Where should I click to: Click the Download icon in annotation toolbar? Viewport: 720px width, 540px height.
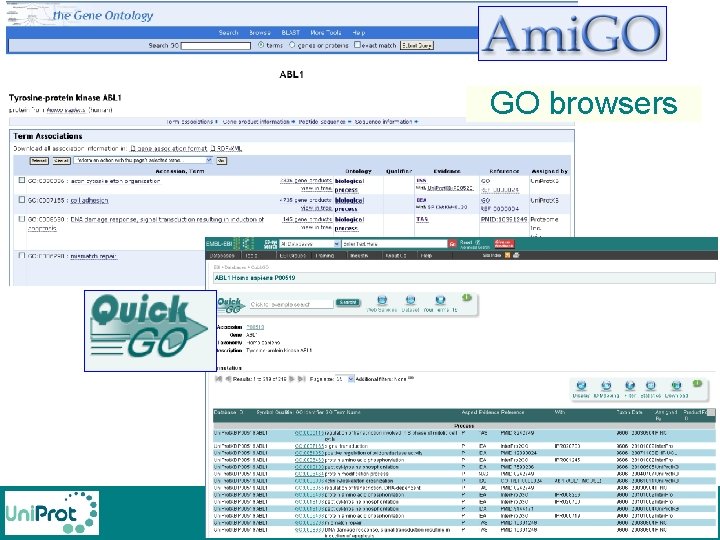tap(676, 386)
